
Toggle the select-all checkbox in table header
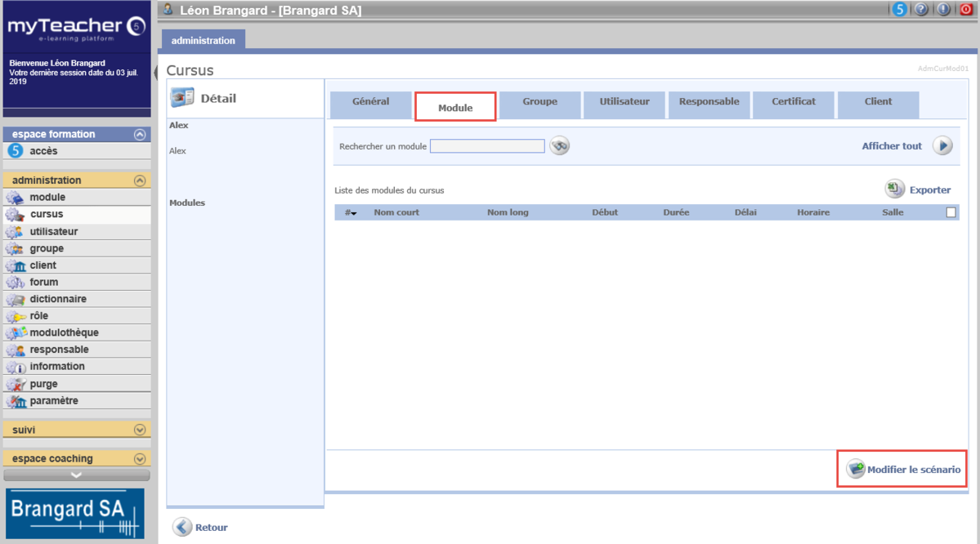(951, 212)
